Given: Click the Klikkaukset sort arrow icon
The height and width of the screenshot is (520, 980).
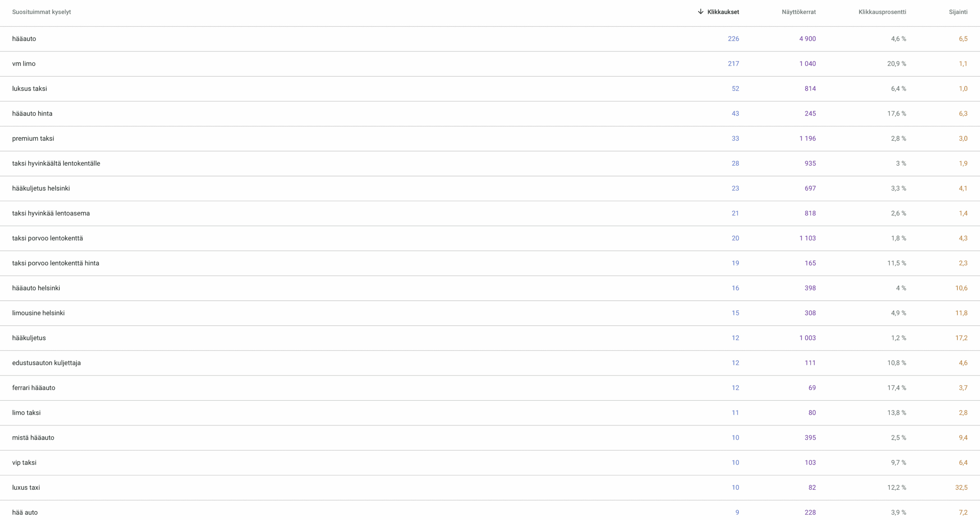Looking at the screenshot, I should pyautogui.click(x=700, y=11).
